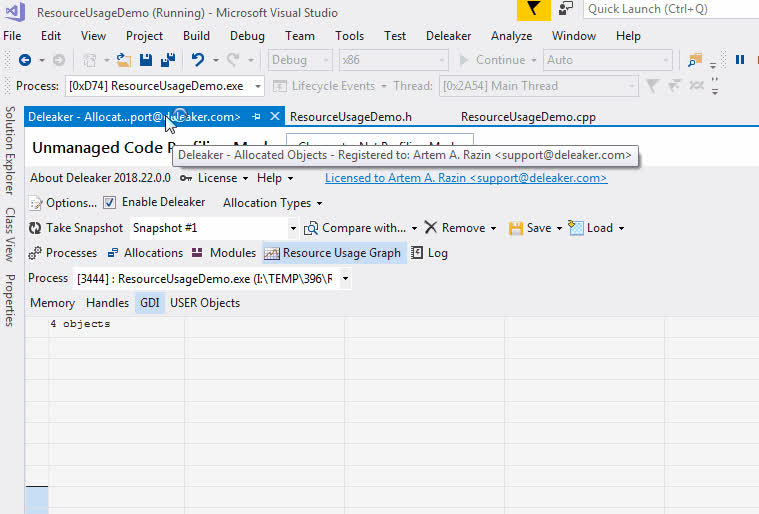Image resolution: width=759 pixels, height=514 pixels.
Task: Switch to the ResourceUsageDemo.cpp tab
Action: pyautogui.click(x=528, y=117)
